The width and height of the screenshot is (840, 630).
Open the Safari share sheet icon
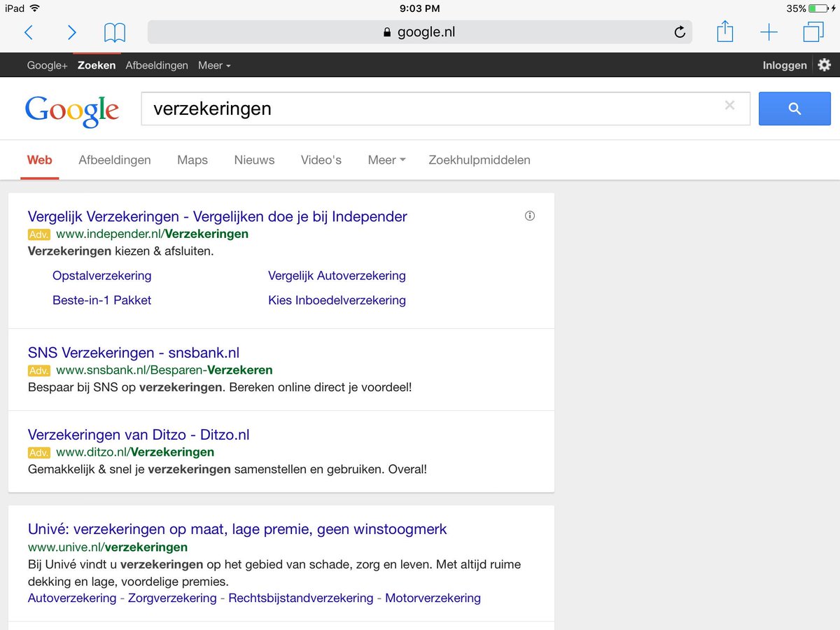pos(725,31)
